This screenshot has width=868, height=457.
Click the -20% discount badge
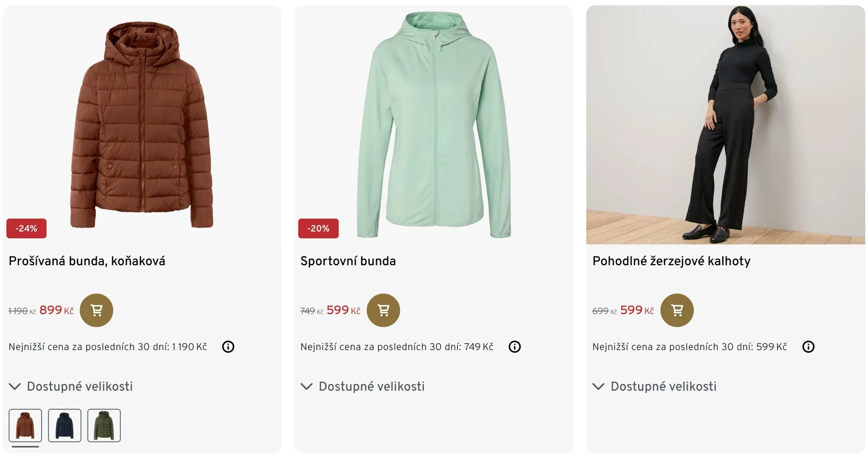tap(318, 228)
